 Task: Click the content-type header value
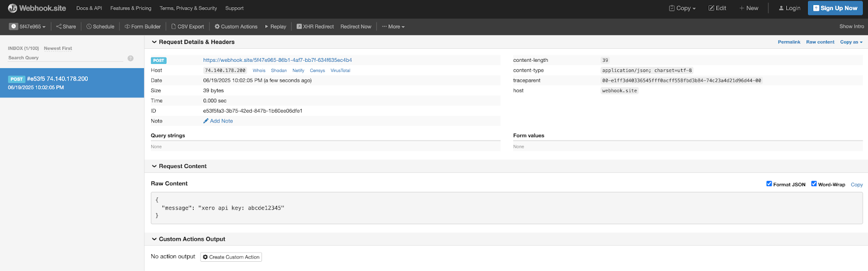[647, 70]
